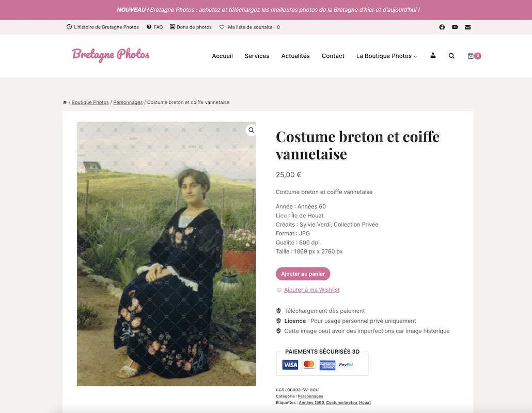Expand La Boutique Photos dropdown menu
This screenshot has height=413, width=532.
point(386,56)
